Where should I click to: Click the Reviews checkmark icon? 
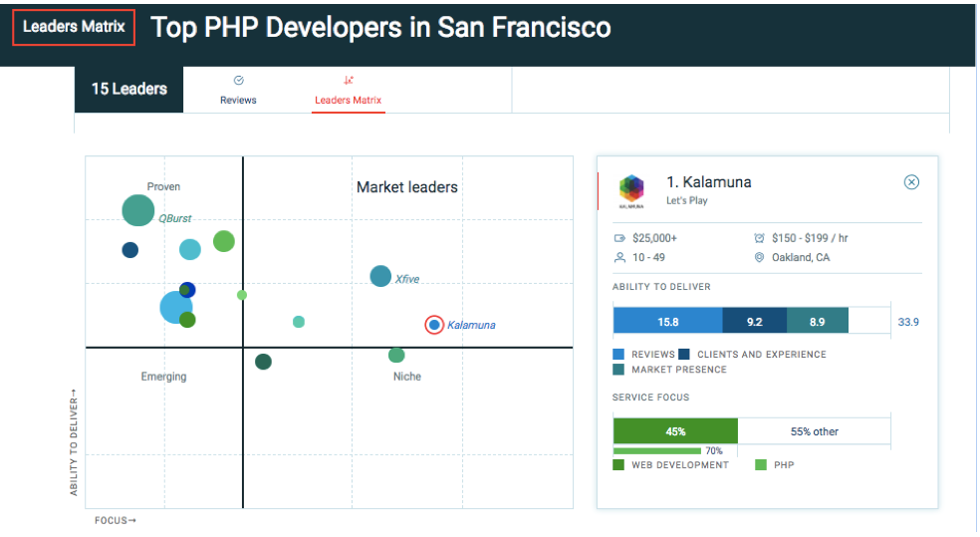pos(239,80)
